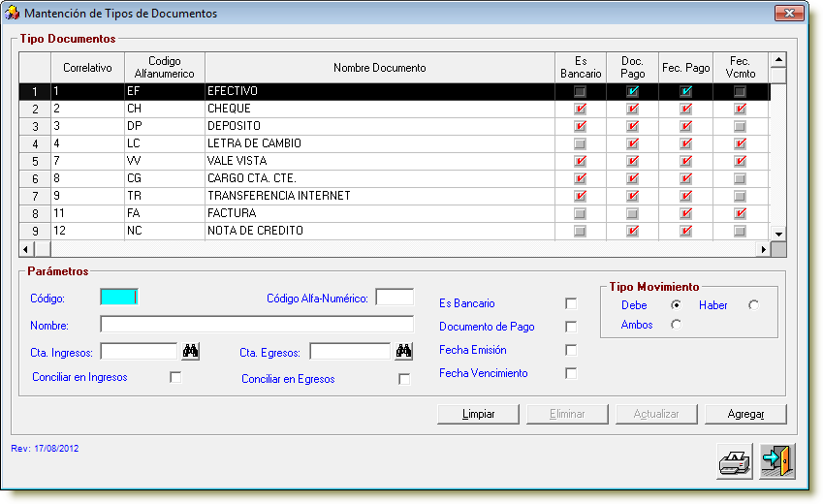823x504 pixels.
Task: Open the Cta. Egresos search binoculars
Action: click(403, 351)
